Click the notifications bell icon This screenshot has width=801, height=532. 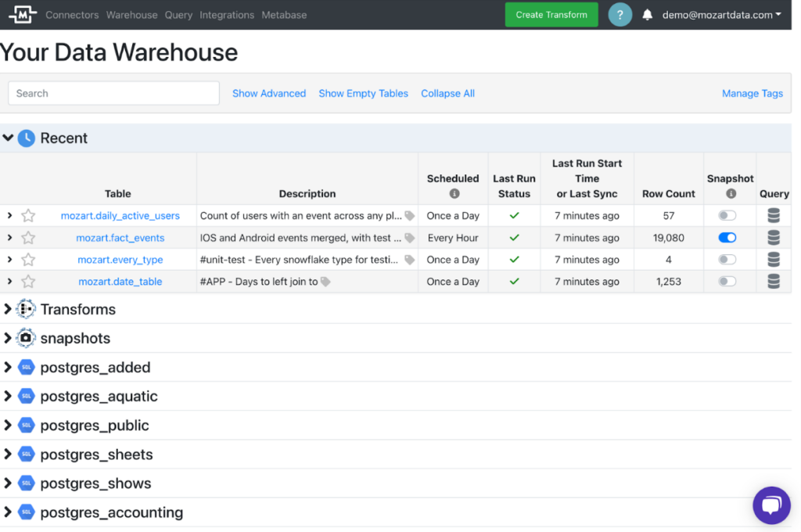pos(647,15)
